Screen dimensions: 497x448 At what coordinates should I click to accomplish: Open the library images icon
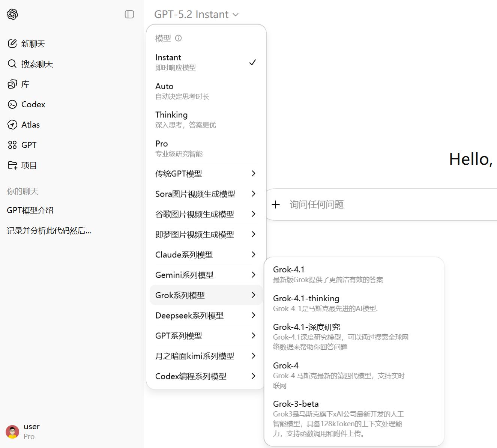(x=12, y=84)
